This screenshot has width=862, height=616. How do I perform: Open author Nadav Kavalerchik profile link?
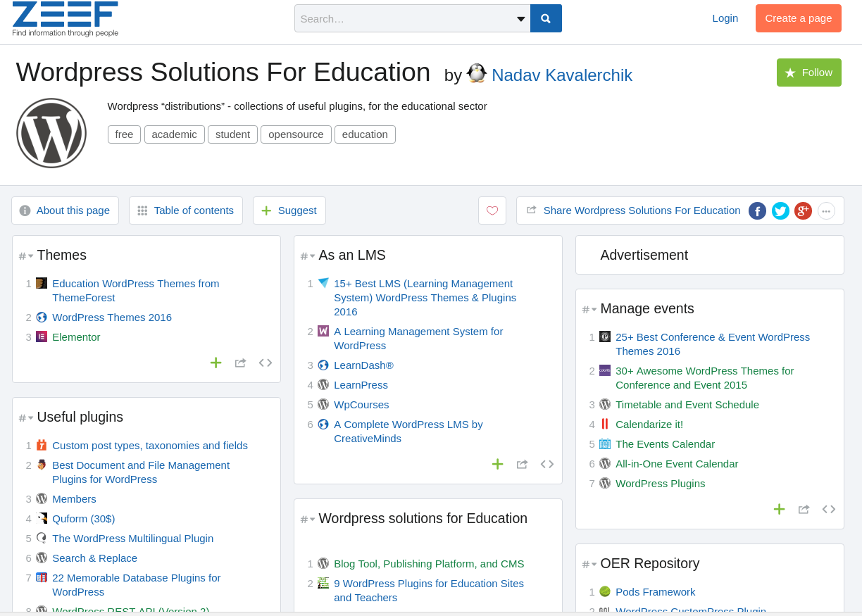pos(562,75)
